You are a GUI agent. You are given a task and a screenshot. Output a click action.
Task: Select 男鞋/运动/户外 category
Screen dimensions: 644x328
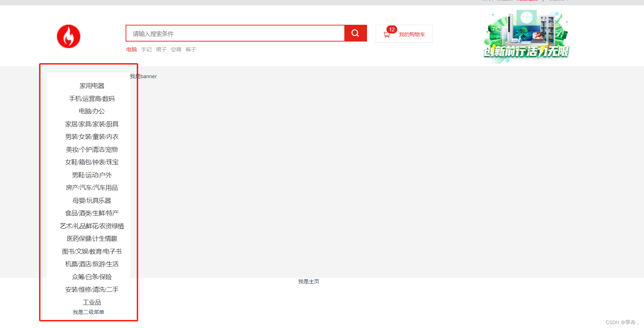coord(92,175)
